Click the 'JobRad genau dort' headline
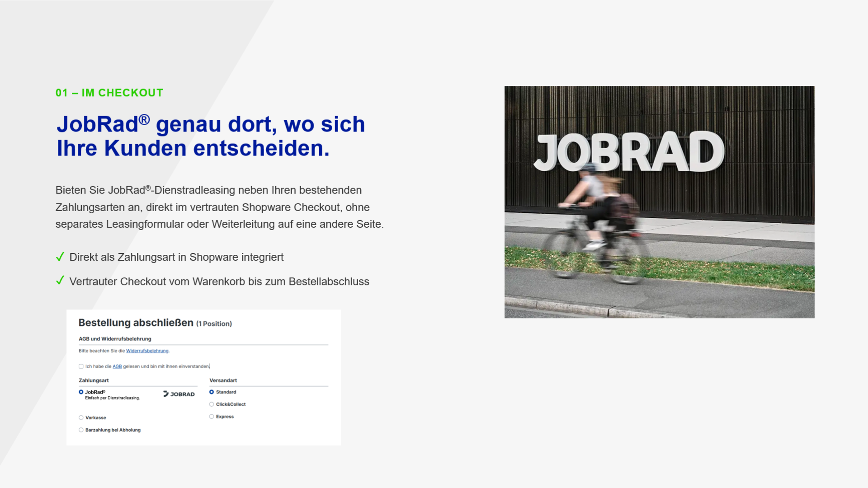The height and width of the screenshot is (488, 868). pyautogui.click(x=211, y=136)
